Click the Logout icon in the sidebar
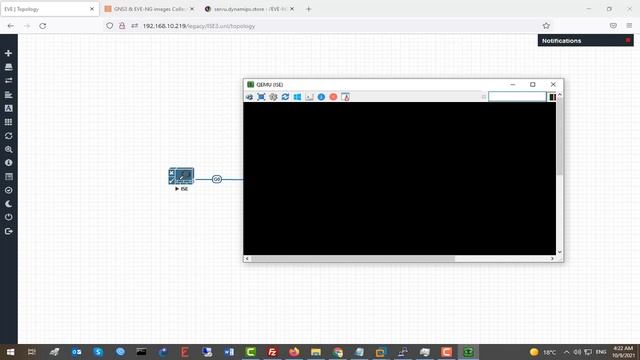The image size is (640, 360). [8, 231]
